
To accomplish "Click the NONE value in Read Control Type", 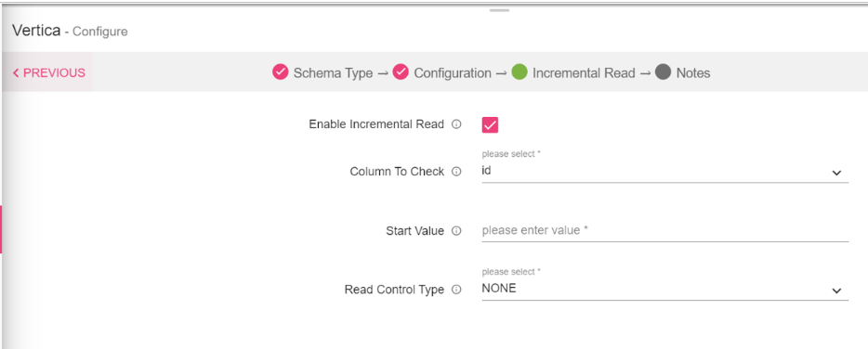I will tap(499, 288).
